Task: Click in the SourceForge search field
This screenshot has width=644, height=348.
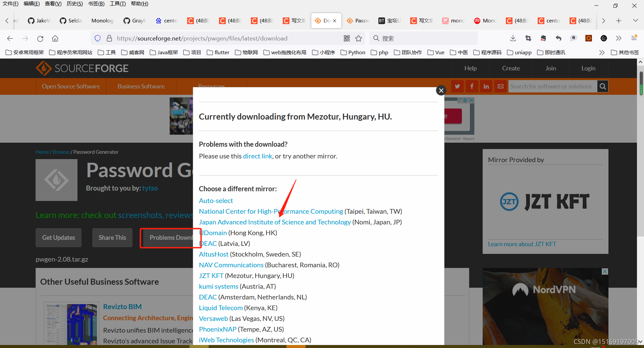Action: [552, 86]
